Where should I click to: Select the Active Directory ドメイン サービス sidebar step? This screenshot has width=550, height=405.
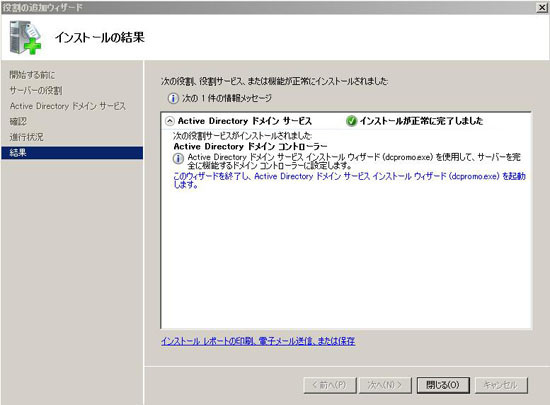67,106
